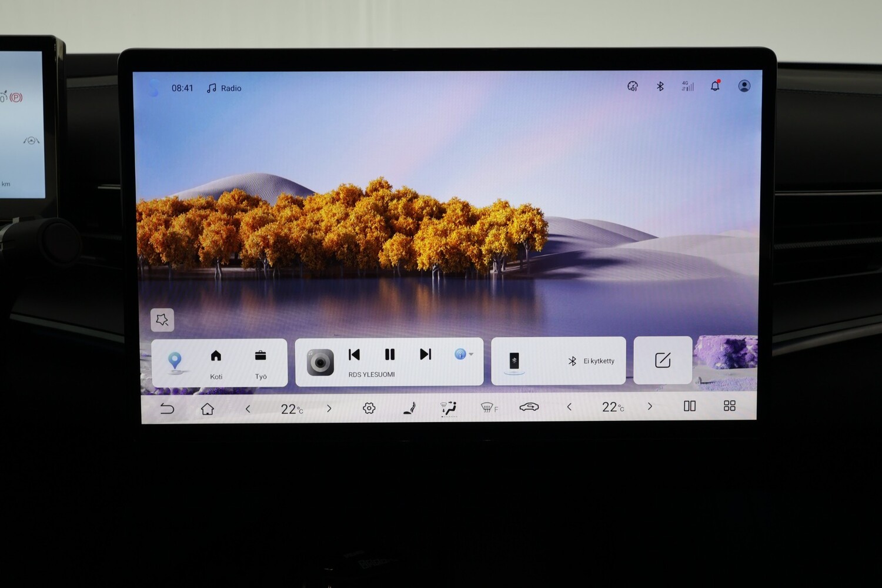Open vehicle settings gear
The height and width of the screenshot is (588, 882).
(x=369, y=408)
